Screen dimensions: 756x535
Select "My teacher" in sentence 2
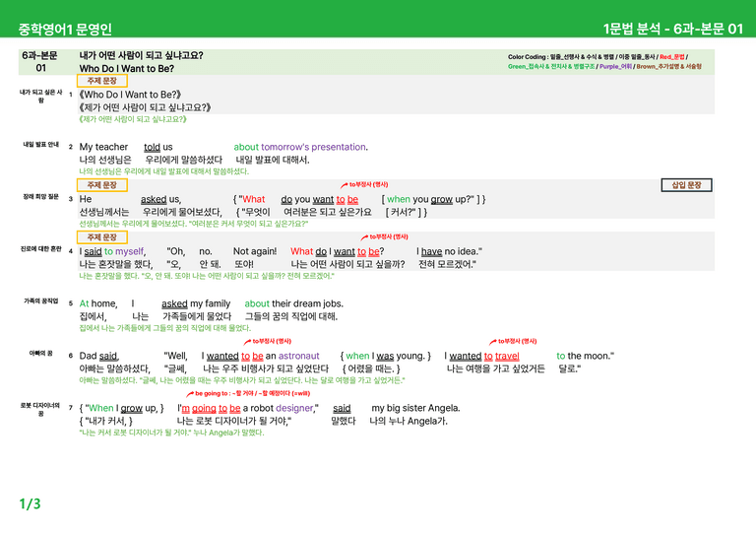[103, 147]
